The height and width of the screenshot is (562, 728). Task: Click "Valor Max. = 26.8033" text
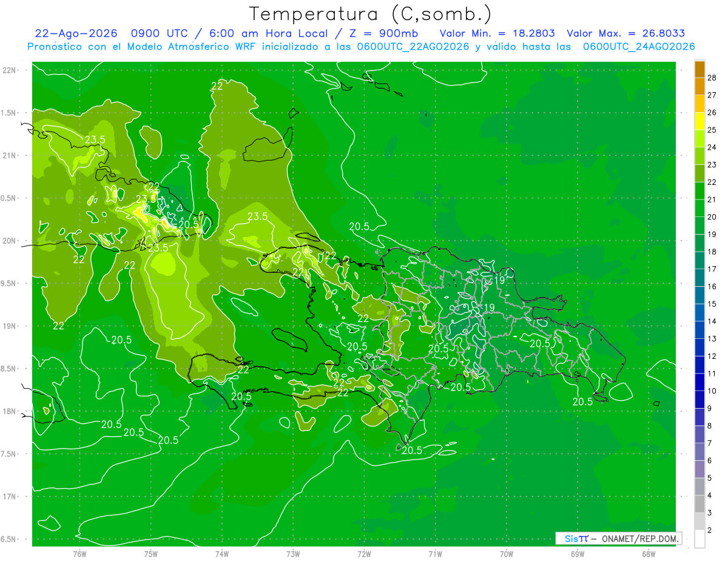click(626, 33)
